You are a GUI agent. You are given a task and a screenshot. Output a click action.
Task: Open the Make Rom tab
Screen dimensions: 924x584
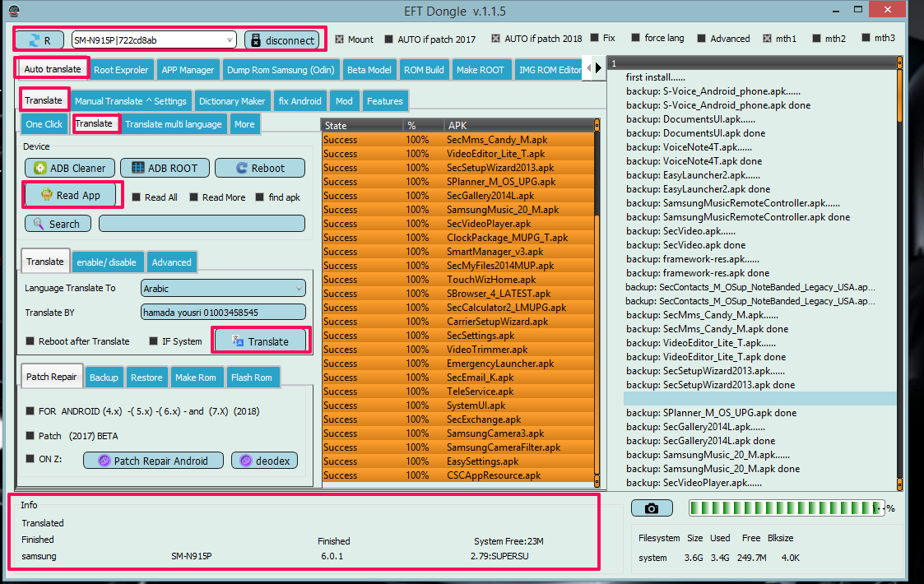pos(196,378)
